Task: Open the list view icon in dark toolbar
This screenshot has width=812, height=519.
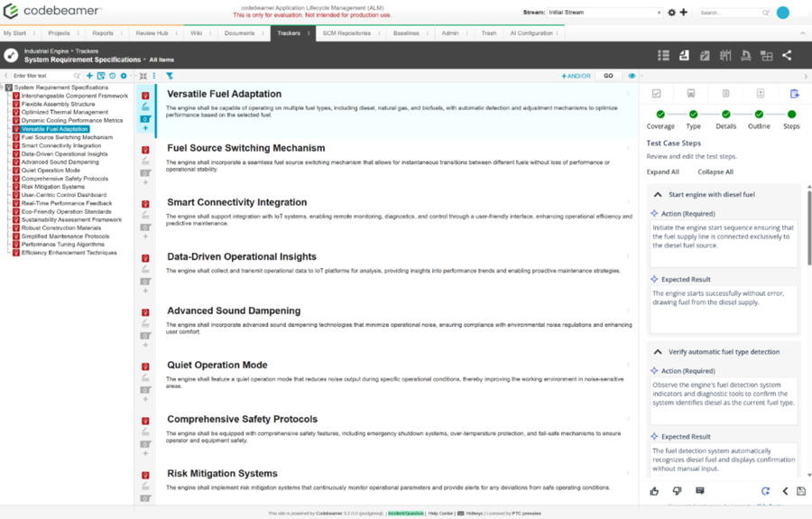Action: [x=663, y=55]
